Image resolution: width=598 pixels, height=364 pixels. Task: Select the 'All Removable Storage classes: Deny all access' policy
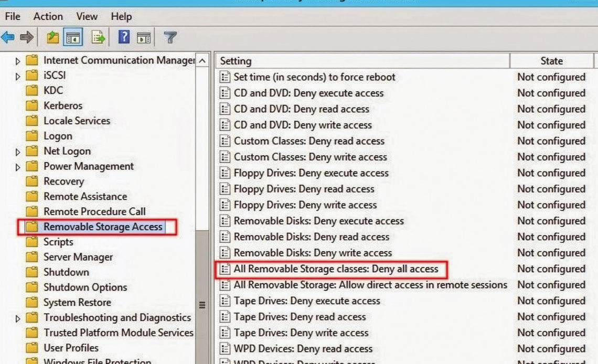[x=336, y=269]
